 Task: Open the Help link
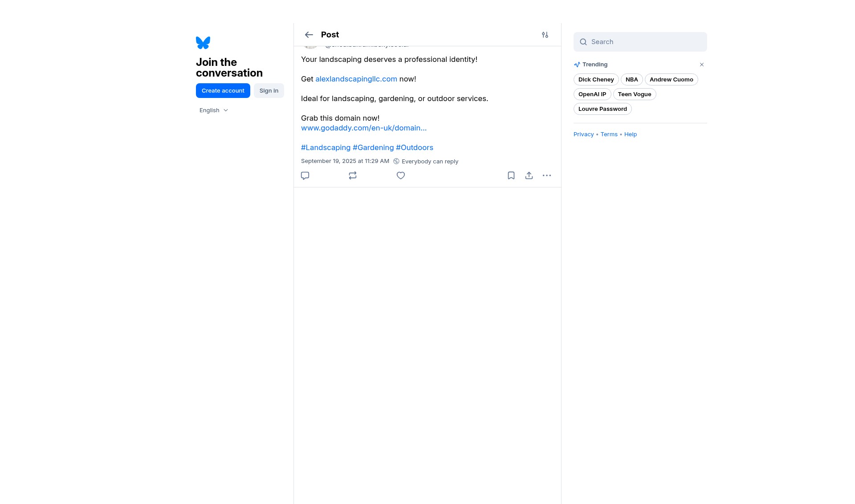point(631,134)
